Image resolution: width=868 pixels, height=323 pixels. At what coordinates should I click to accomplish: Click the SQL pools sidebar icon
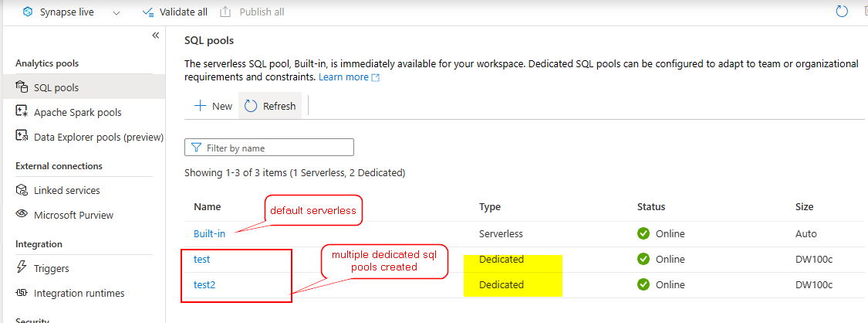(22, 87)
